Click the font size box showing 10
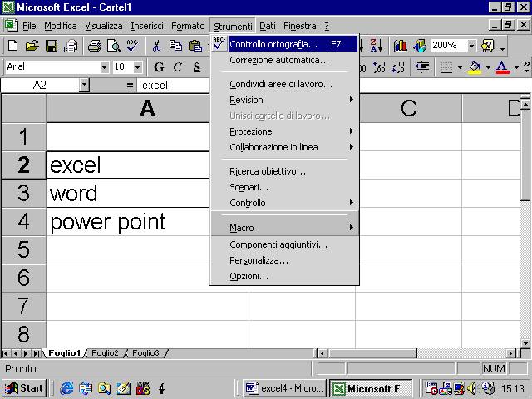The width and height of the screenshot is (532, 399). tap(123, 66)
